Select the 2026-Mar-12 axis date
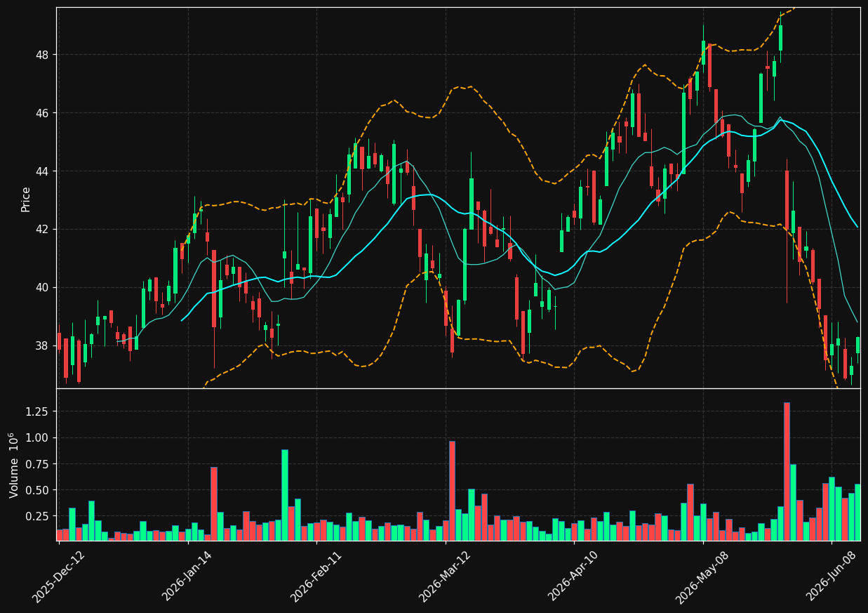 443,575
